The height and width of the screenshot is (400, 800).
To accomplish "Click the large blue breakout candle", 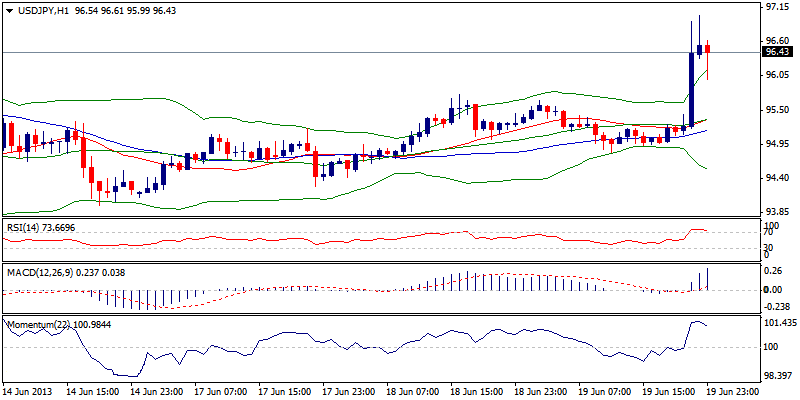I will (x=691, y=88).
